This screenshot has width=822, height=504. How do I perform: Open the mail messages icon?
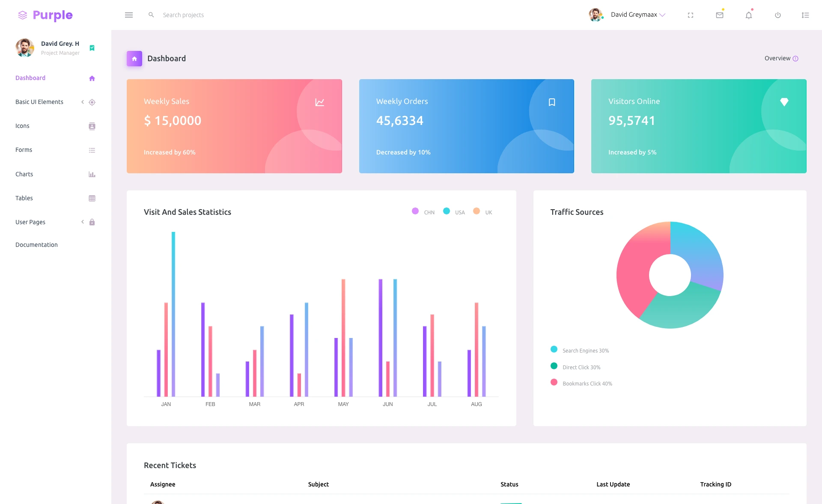tap(720, 15)
